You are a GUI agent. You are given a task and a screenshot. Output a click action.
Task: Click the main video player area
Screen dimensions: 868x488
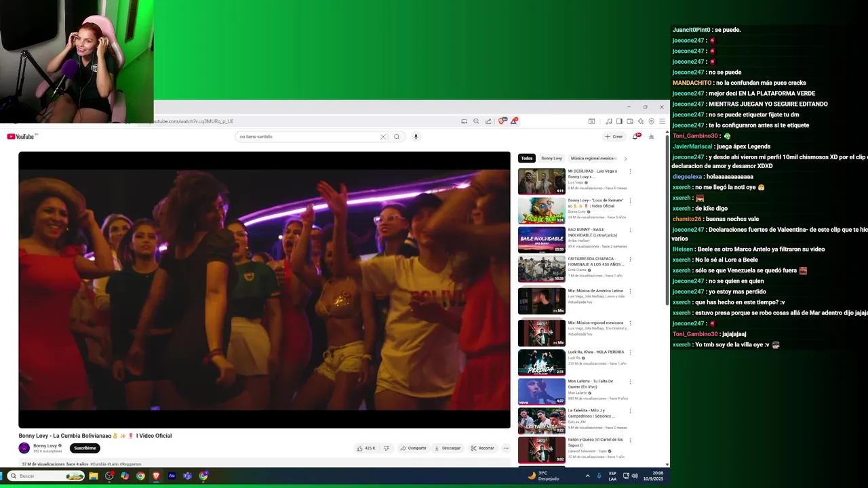(x=264, y=290)
